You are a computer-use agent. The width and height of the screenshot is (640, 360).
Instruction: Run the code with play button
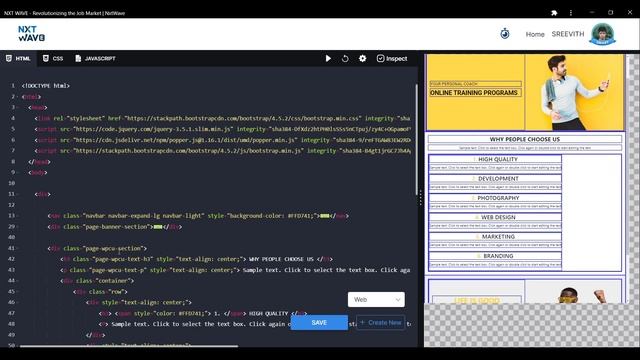click(328, 58)
